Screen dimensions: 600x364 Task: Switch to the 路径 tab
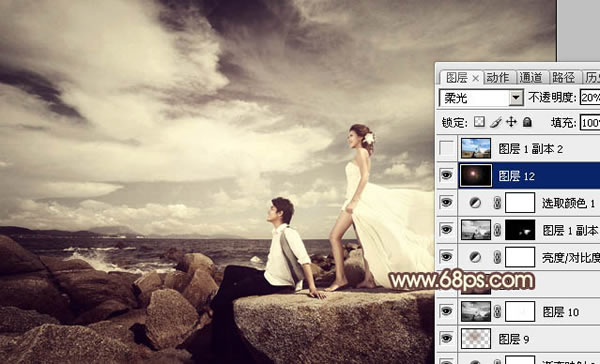[563, 78]
